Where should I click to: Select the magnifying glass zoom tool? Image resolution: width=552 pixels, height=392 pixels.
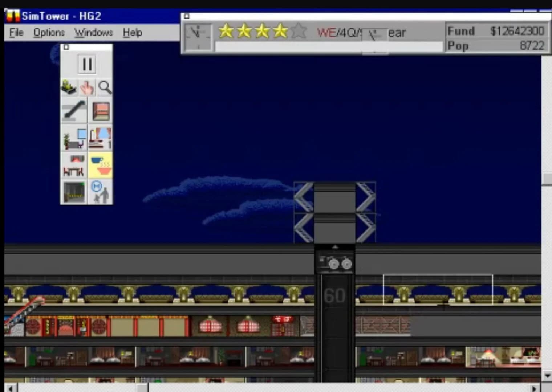105,87
